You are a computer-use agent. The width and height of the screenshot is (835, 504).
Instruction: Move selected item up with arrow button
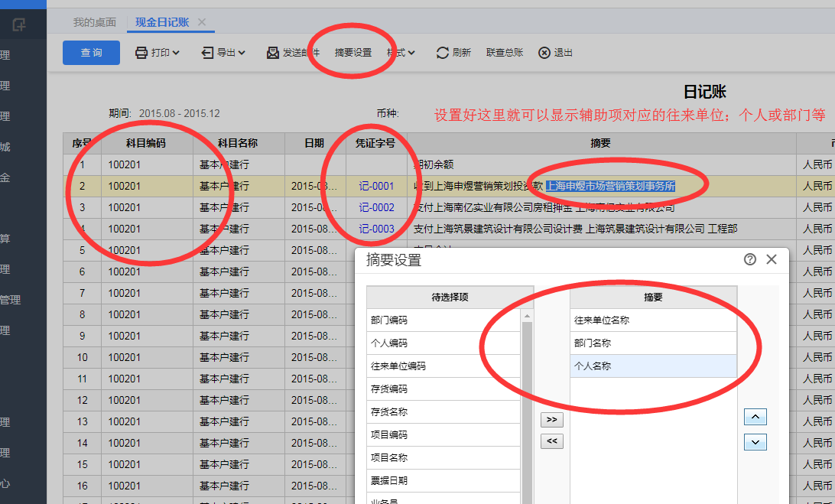(x=755, y=417)
